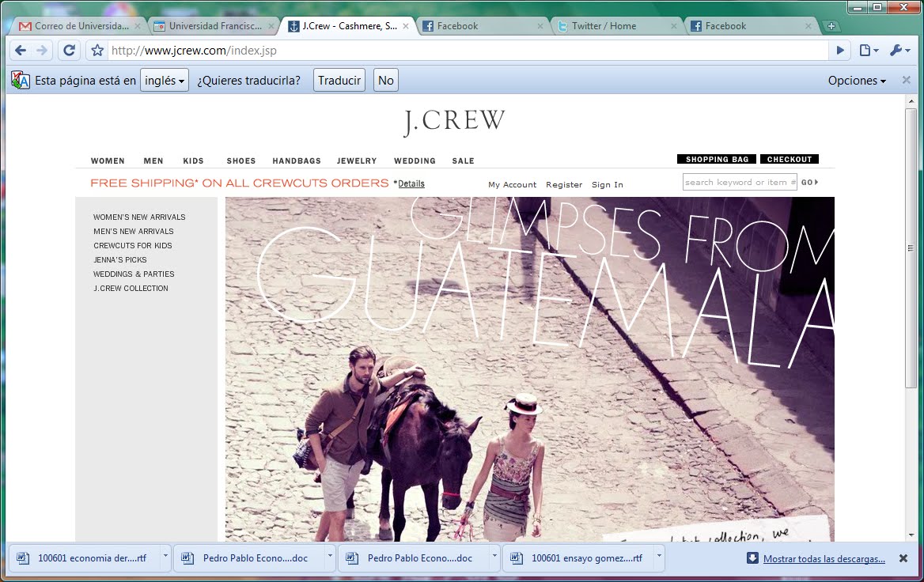Click the GO search button
The width and height of the screenshot is (924, 582).
pos(809,183)
